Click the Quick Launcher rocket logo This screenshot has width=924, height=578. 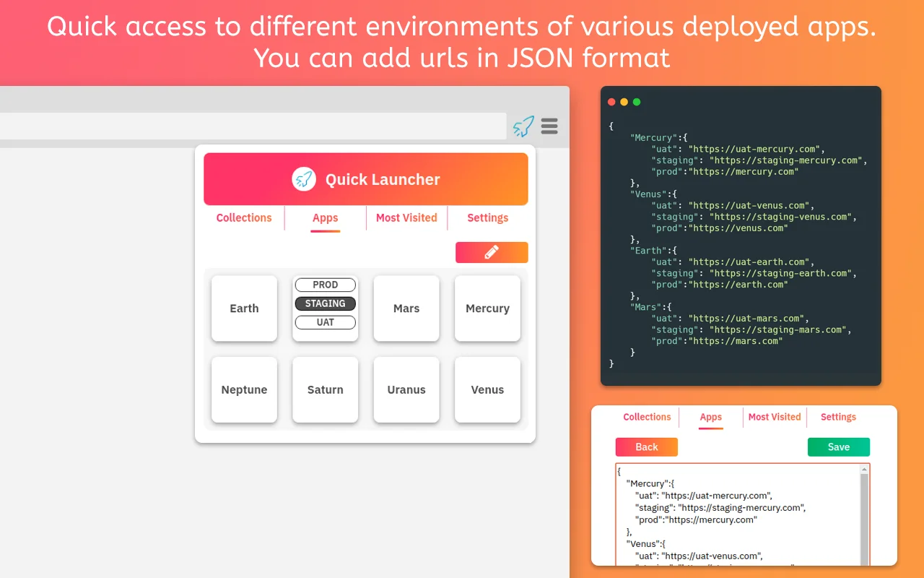point(304,179)
